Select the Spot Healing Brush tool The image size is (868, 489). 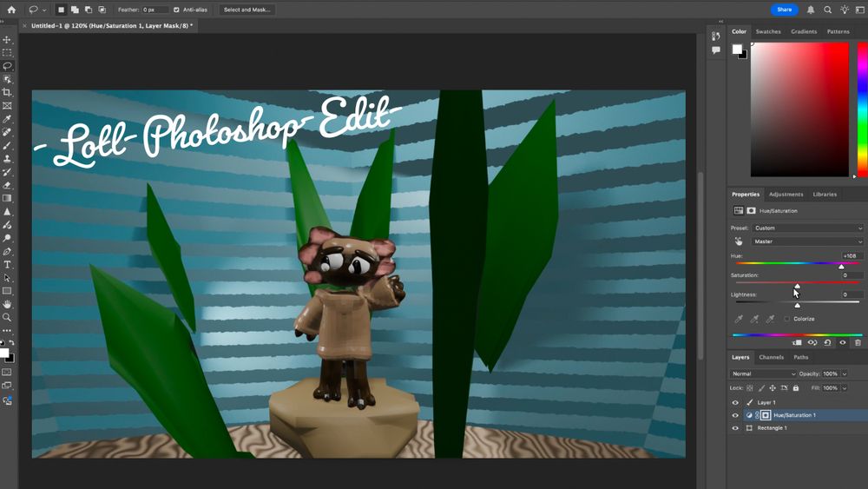click(7, 132)
